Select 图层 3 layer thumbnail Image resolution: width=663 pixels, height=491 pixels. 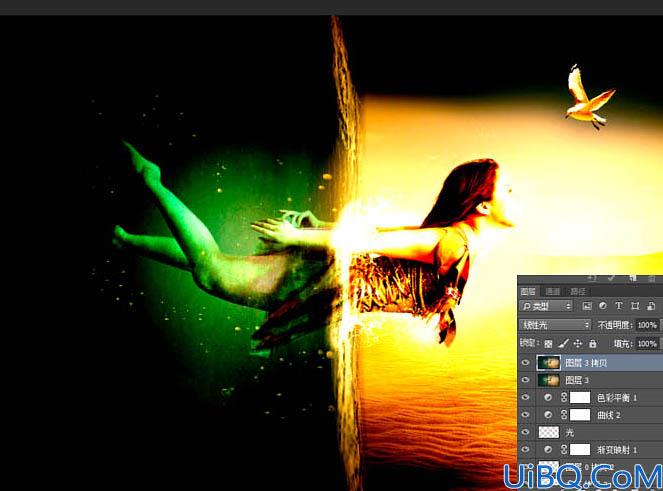click(x=548, y=380)
